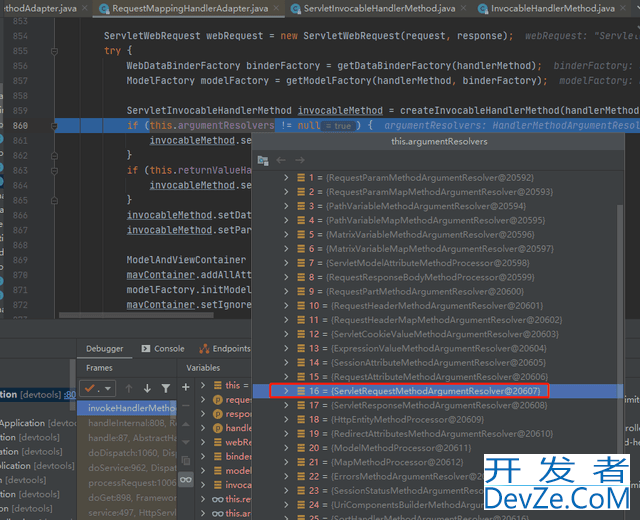Close ServletInvocableHandlerMethod.java tab

tap(463, 8)
